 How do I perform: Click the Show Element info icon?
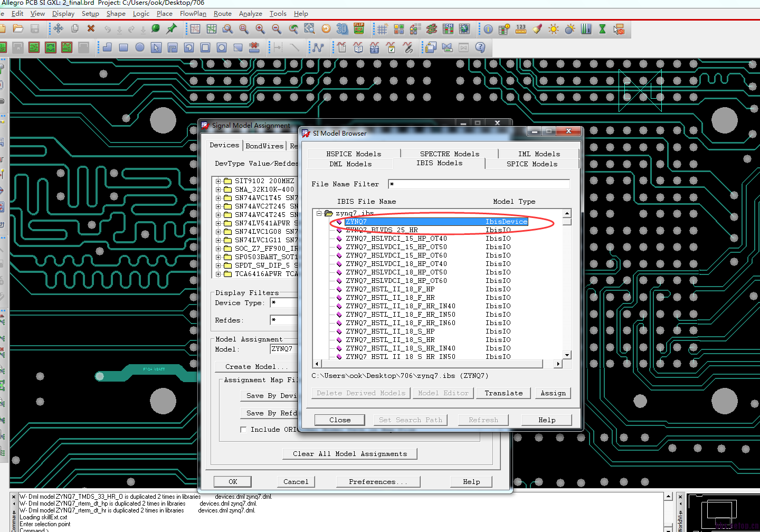[x=488, y=29]
